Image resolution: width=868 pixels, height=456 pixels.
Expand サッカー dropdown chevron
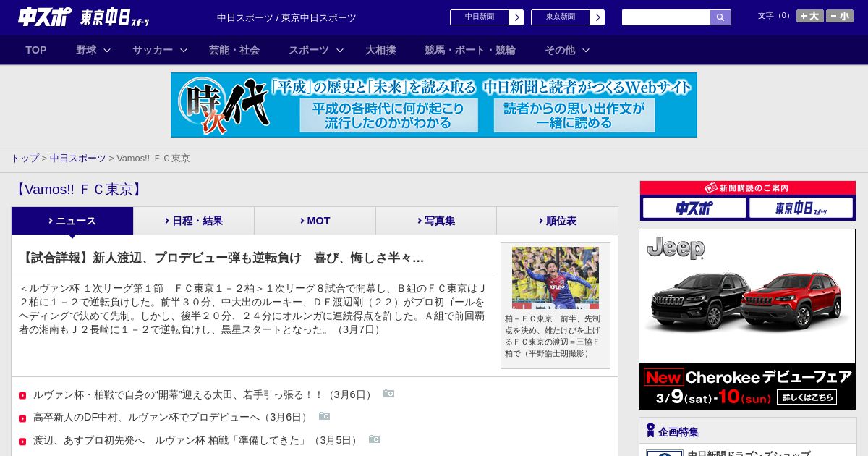tap(184, 50)
